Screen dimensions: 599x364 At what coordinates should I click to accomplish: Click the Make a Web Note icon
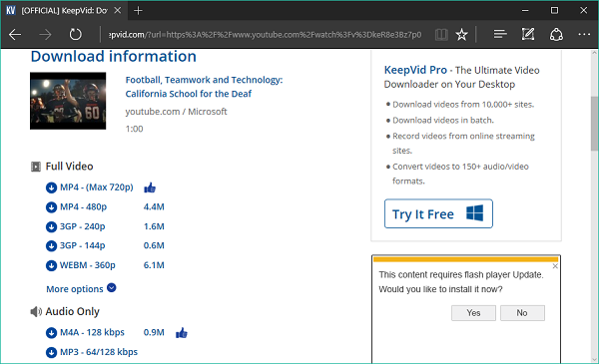[528, 34]
